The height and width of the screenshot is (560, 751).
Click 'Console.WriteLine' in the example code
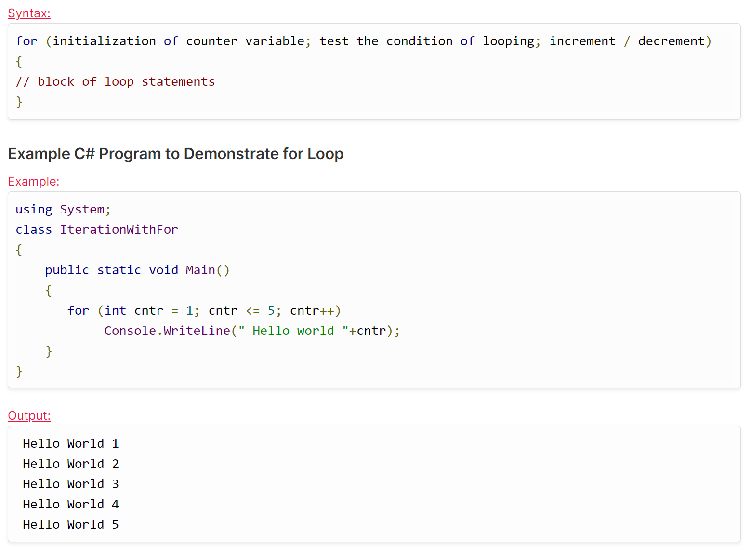(x=167, y=331)
